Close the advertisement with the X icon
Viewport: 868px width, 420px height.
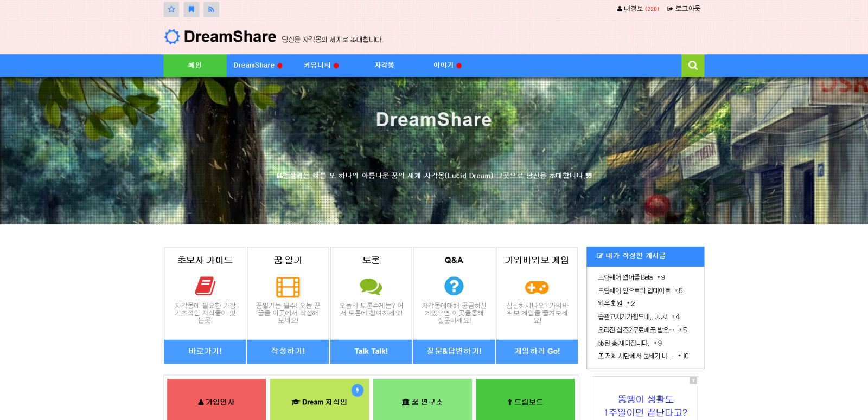[x=693, y=380]
